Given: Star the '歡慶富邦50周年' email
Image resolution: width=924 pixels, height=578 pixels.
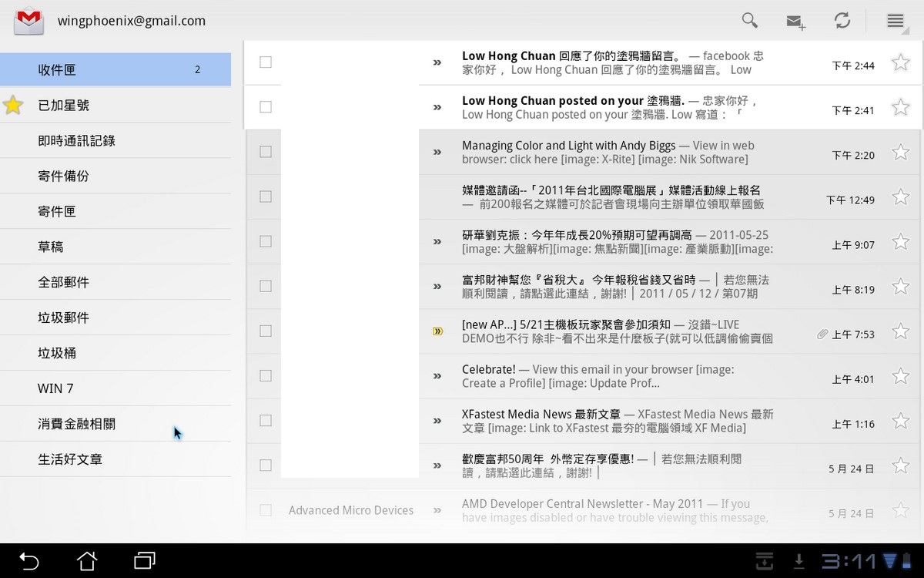Looking at the screenshot, I should (x=900, y=465).
